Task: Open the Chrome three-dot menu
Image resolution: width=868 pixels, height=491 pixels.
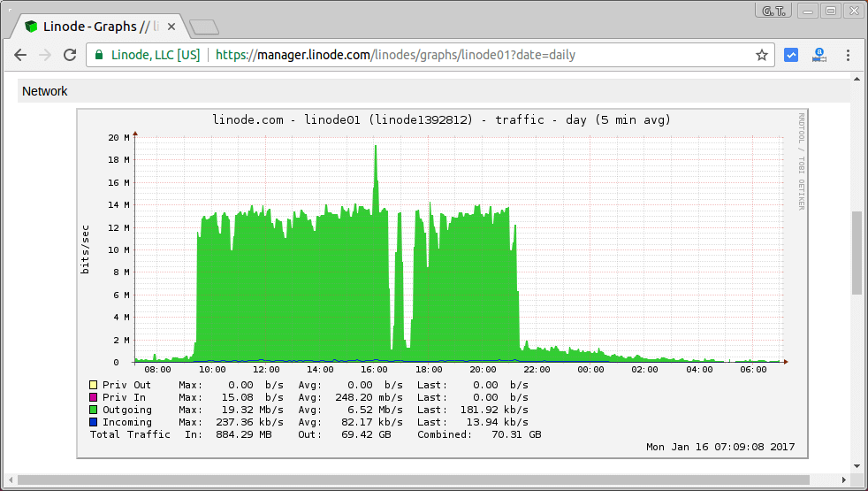Action: (848, 55)
